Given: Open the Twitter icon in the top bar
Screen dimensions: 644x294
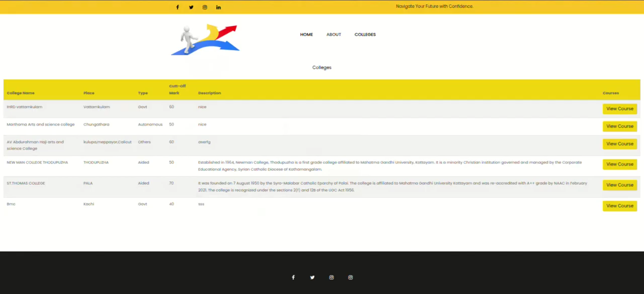Looking at the screenshot, I should tap(191, 7).
